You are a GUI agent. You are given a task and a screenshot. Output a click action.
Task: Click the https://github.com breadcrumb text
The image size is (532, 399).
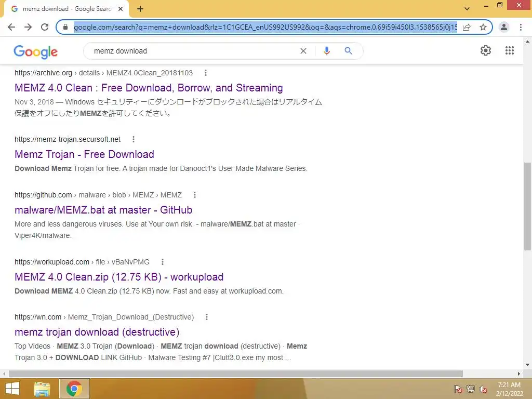point(43,195)
